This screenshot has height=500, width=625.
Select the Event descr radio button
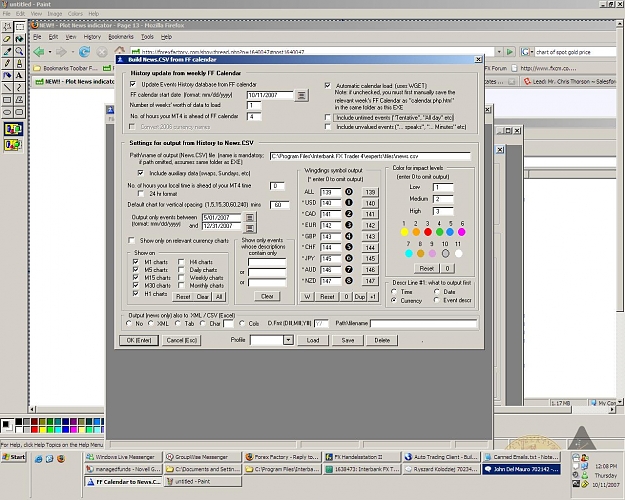437,300
